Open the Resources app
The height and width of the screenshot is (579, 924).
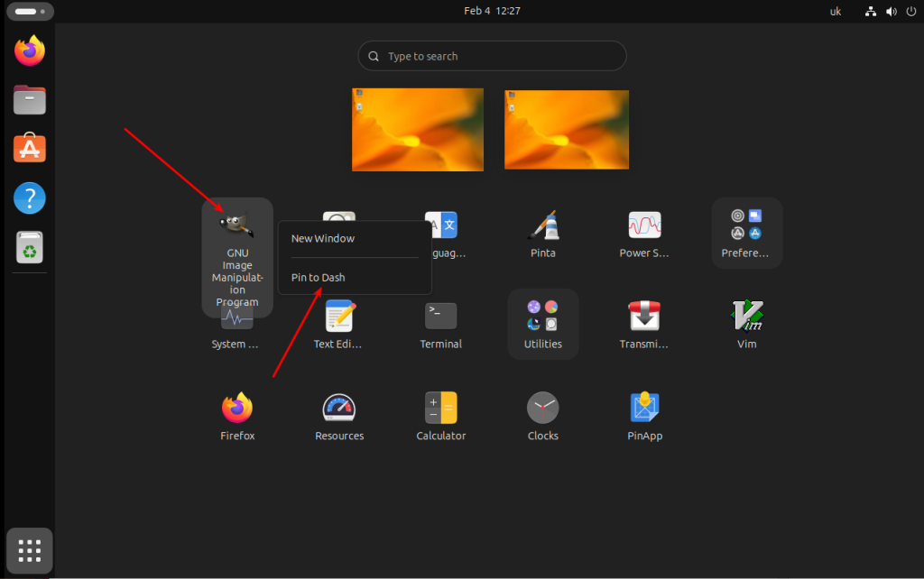point(339,408)
